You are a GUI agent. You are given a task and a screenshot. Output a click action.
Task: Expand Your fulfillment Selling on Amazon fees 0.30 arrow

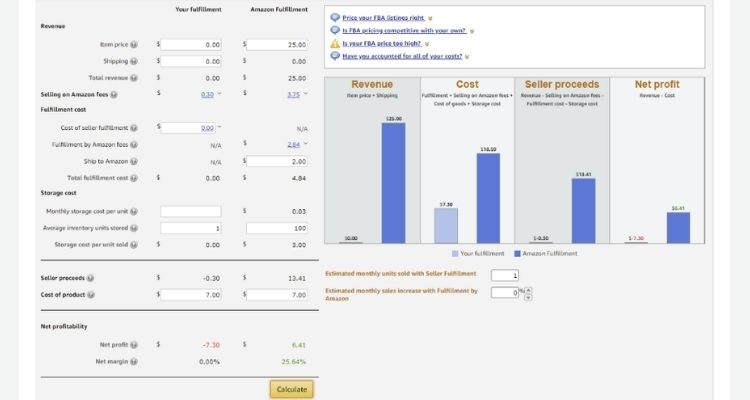pyautogui.click(x=220, y=94)
